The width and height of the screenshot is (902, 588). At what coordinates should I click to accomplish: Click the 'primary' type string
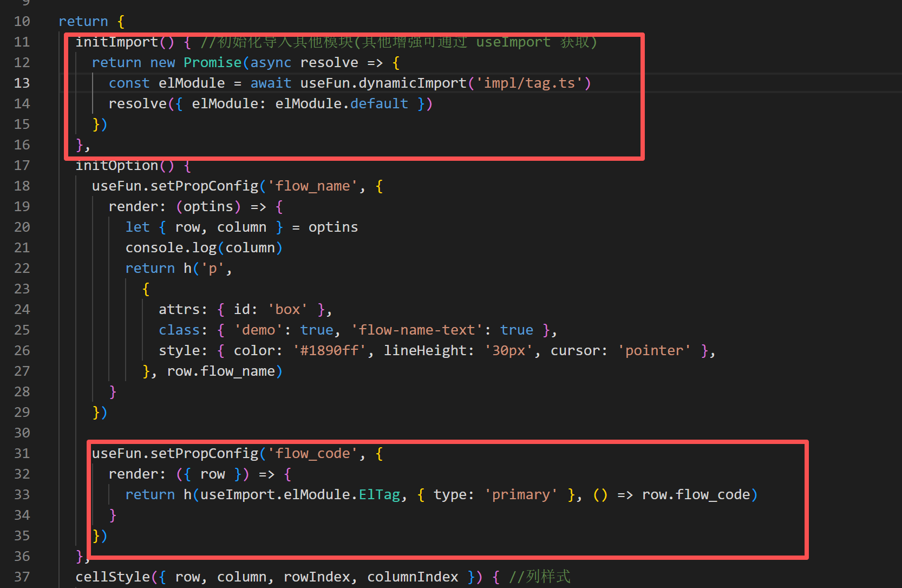(x=520, y=495)
